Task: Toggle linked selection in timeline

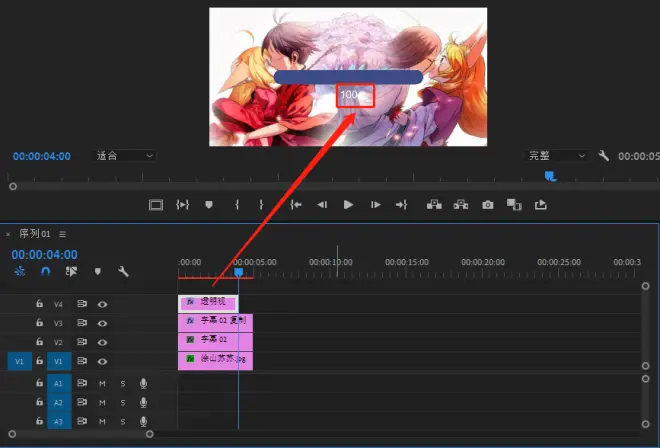Action: [x=71, y=272]
